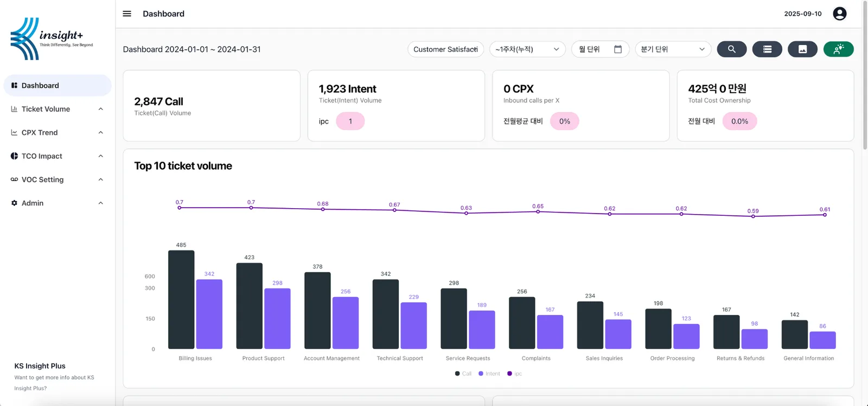Open the Customer Satisfaction dropdown
Viewport: 868px width, 406px height.
(x=446, y=49)
